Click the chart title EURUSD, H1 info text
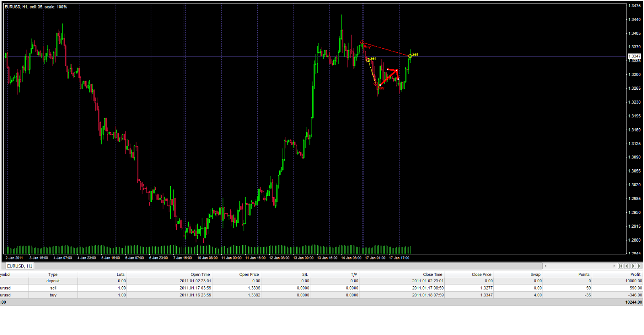The image size is (644, 335). tap(36, 7)
